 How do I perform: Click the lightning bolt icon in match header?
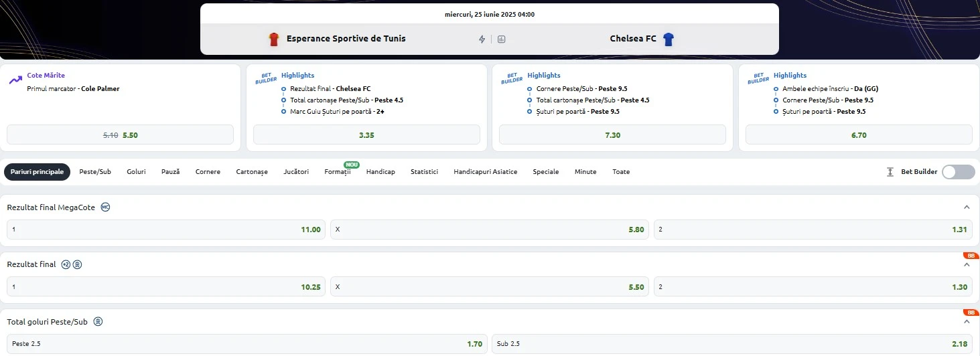point(482,39)
